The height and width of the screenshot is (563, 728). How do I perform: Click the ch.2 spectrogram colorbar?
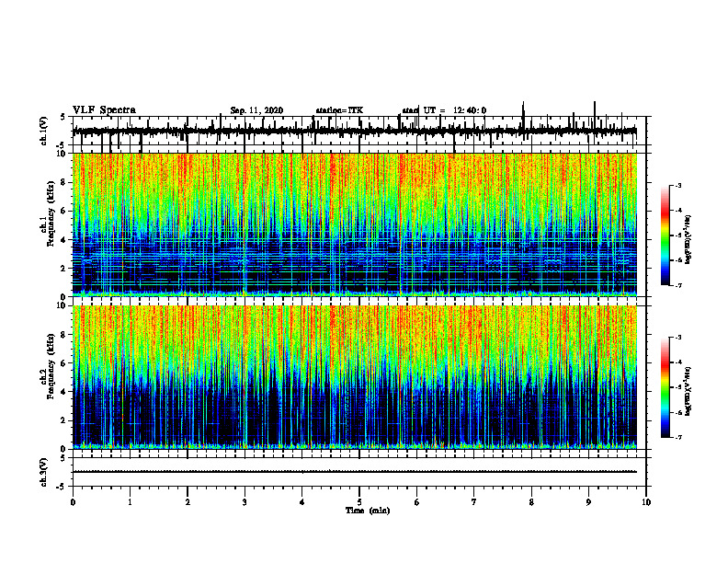(x=665, y=387)
